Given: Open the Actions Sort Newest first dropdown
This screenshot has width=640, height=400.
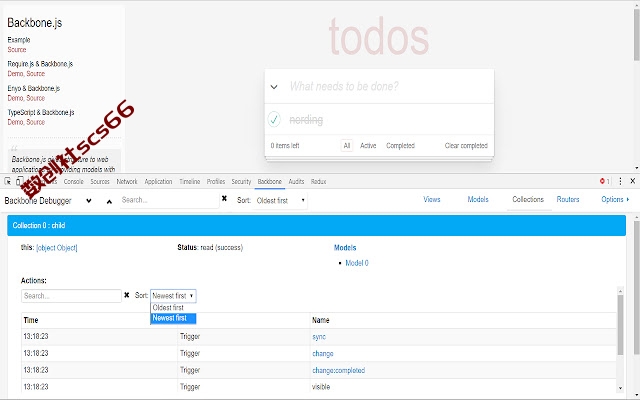Looking at the screenshot, I should point(173,296).
